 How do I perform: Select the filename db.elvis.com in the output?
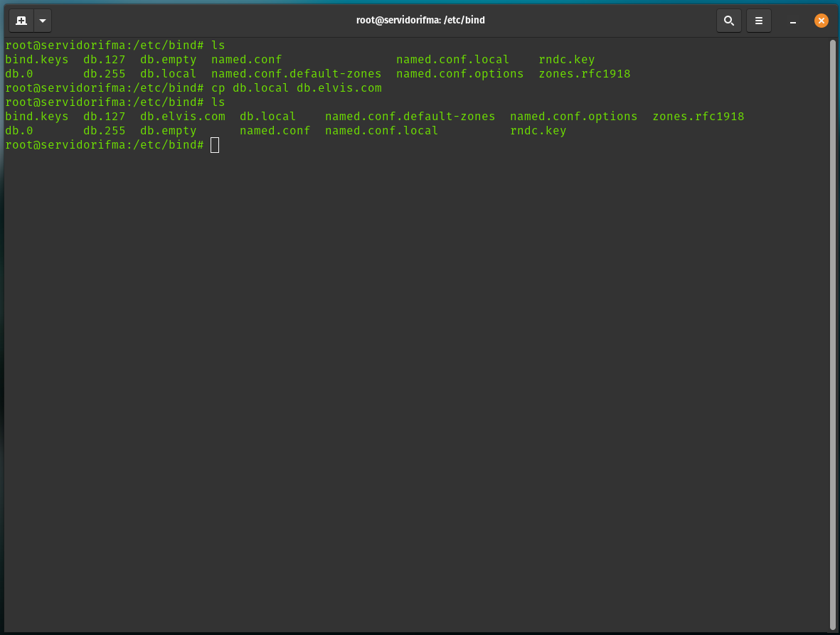[x=182, y=116]
